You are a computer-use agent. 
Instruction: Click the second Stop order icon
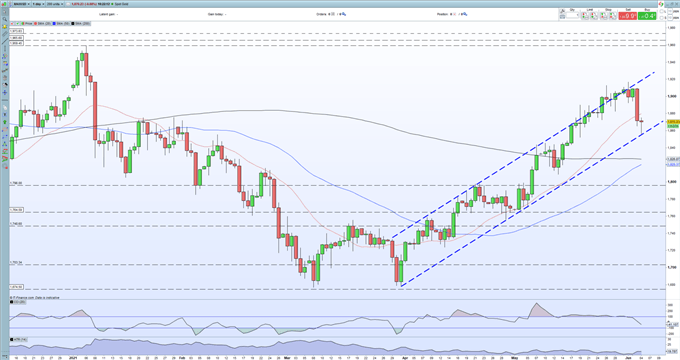coord(612,16)
